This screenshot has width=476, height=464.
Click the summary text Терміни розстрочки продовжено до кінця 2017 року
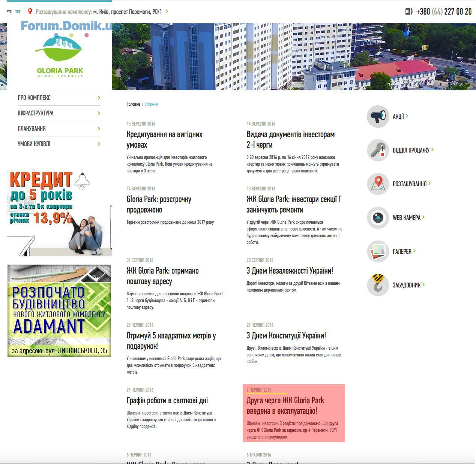click(x=170, y=222)
